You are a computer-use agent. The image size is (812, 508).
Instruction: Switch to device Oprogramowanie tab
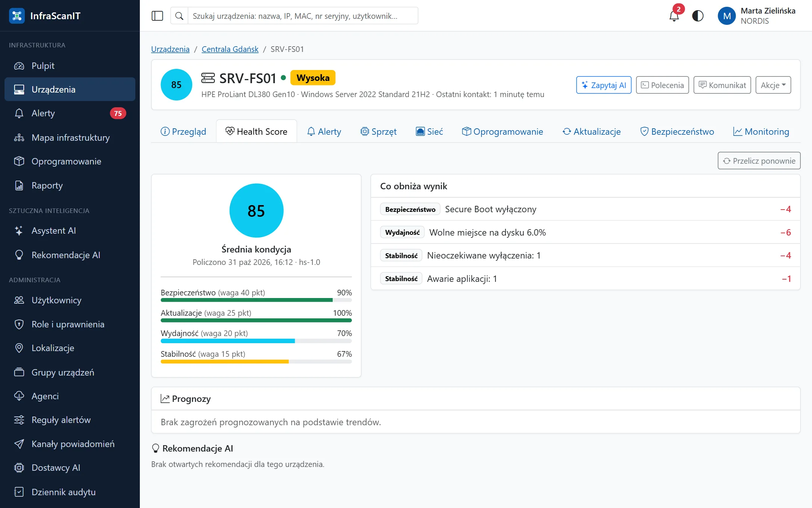point(503,132)
